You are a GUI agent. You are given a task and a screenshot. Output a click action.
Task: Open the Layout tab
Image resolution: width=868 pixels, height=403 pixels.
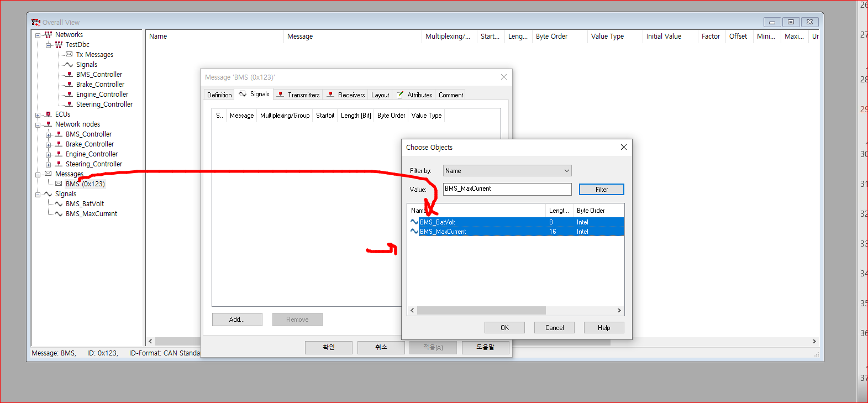(x=380, y=95)
